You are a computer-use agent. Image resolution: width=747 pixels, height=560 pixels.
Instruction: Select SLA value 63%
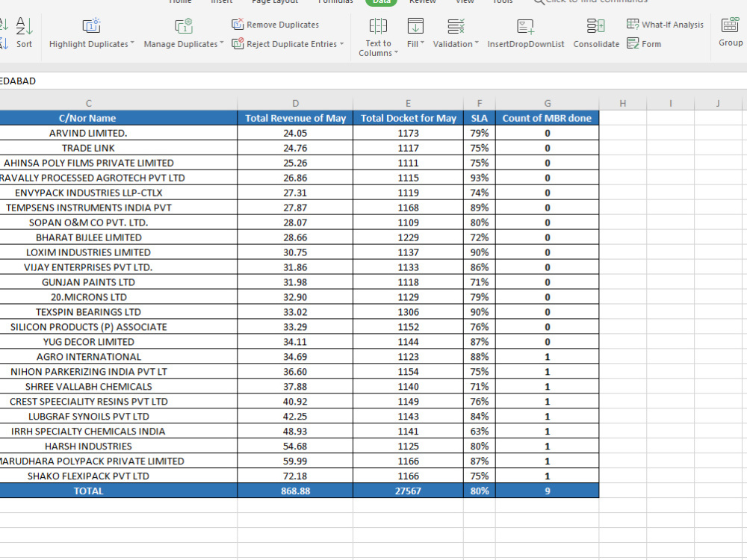coord(480,432)
